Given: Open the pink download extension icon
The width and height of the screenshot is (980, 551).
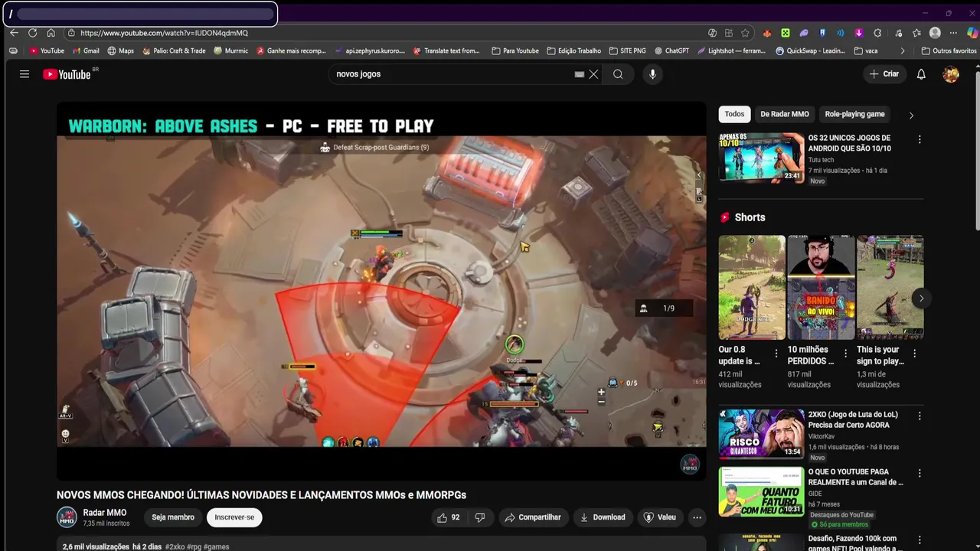Looking at the screenshot, I should click(x=859, y=33).
